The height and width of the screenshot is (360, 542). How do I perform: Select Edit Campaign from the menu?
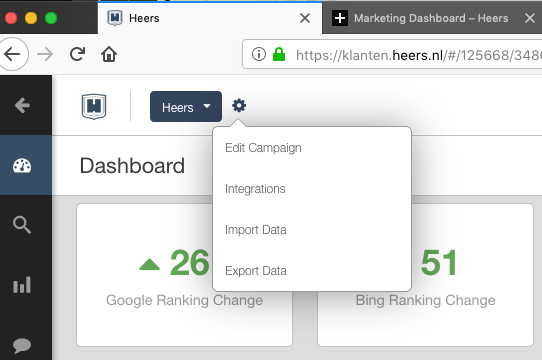tap(263, 148)
